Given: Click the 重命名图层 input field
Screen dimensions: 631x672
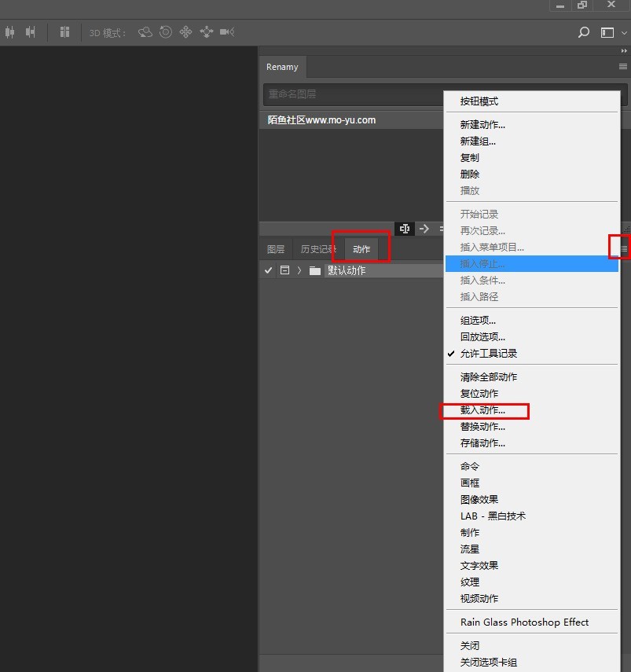Looking at the screenshot, I should (x=354, y=94).
